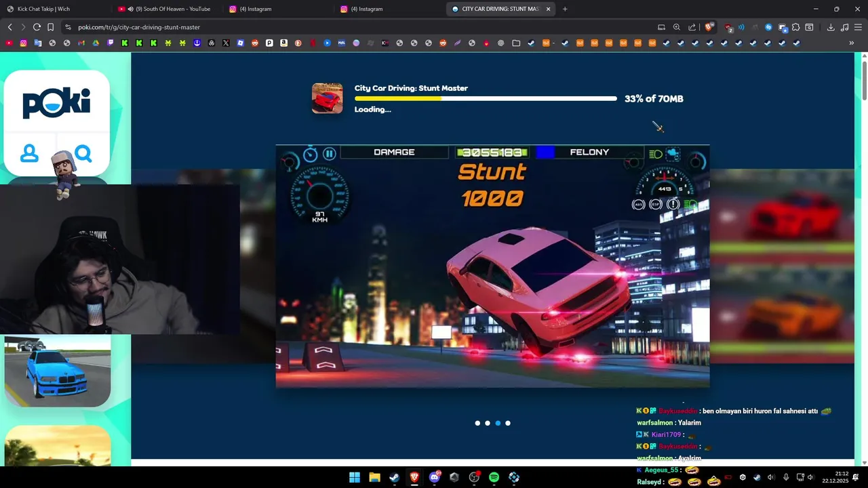Click the orange car thumbnail on right side
The image size is (868, 488).
pos(782,313)
